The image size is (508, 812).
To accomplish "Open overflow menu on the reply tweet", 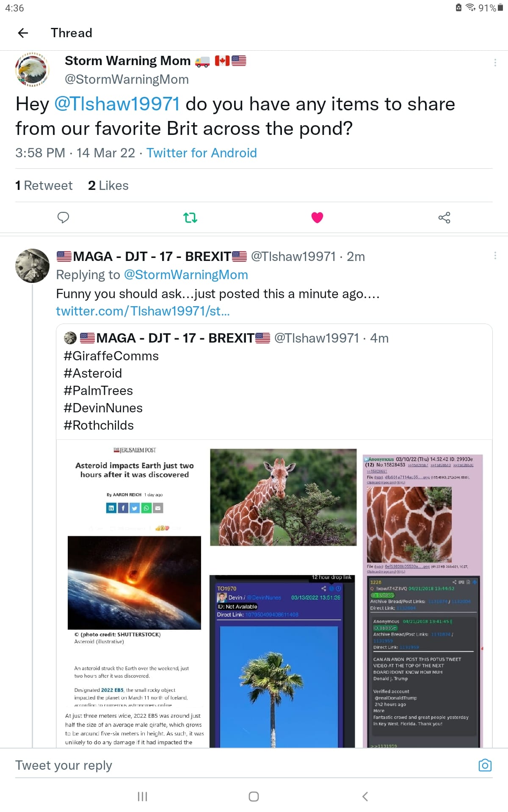I will click(495, 255).
